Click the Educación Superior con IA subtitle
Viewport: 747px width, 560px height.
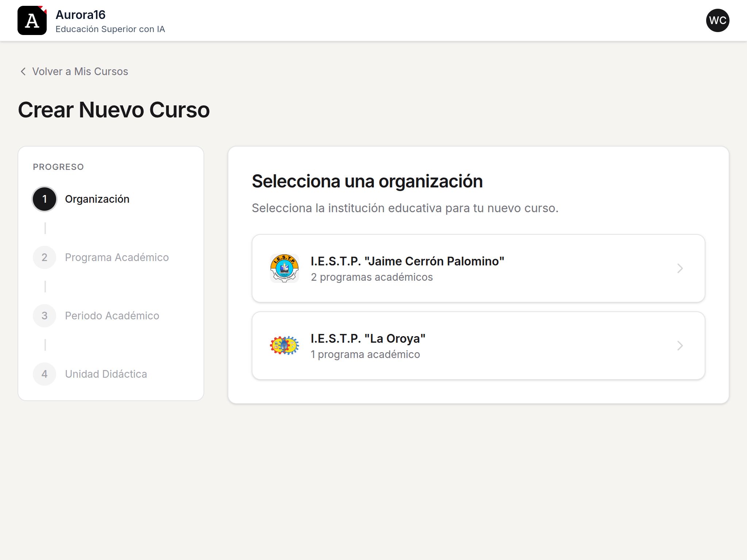point(110,29)
